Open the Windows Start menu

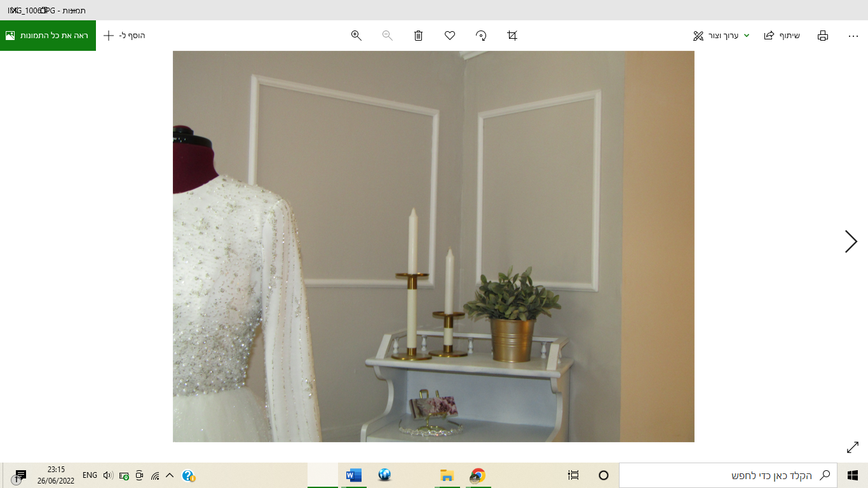pyautogui.click(x=853, y=475)
